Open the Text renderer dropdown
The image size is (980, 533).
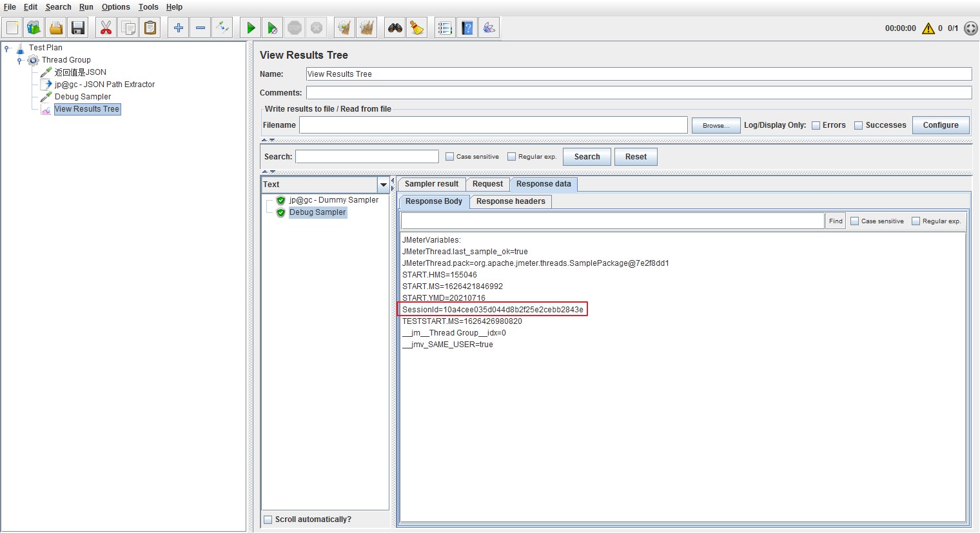coord(384,185)
